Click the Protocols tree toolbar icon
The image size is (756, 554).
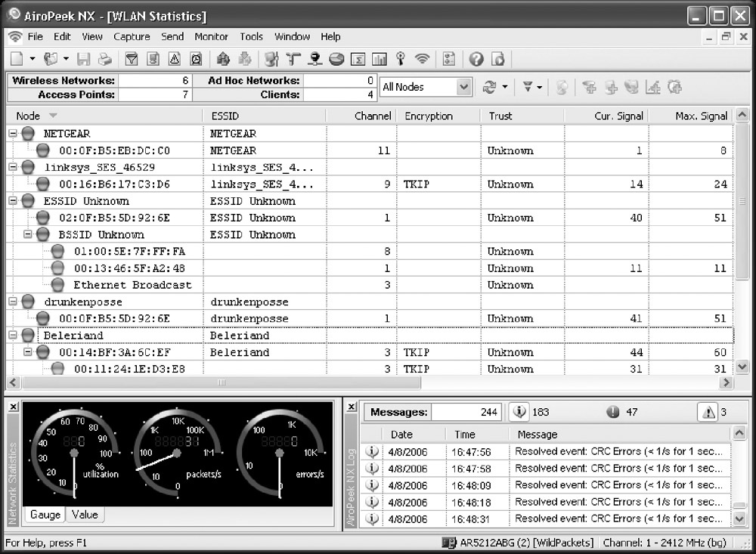293,59
